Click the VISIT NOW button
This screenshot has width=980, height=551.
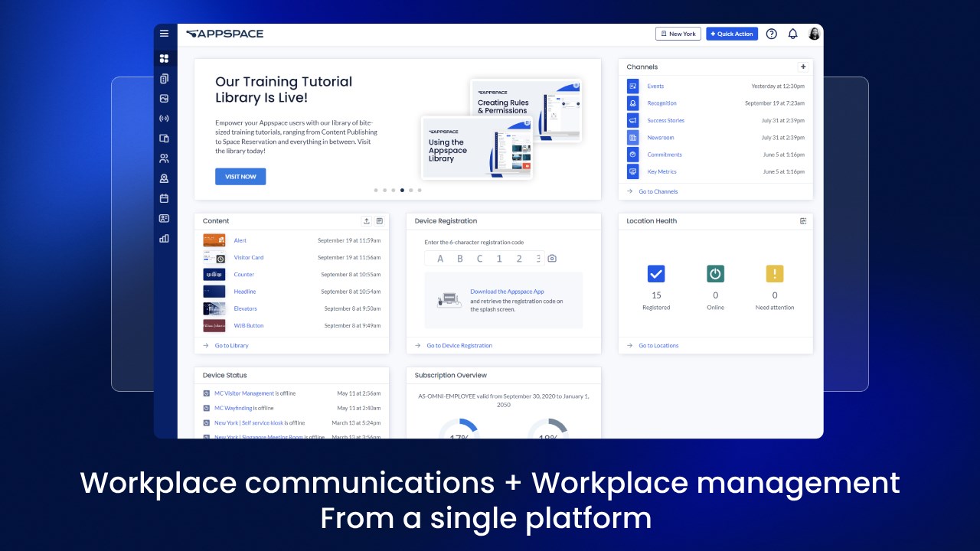pos(240,177)
